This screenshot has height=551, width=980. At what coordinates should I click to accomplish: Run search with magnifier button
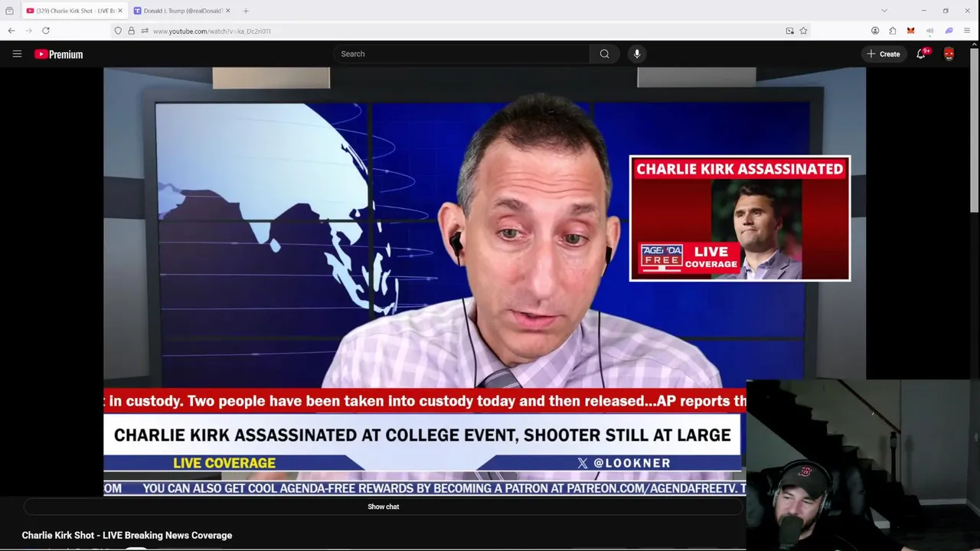click(604, 54)
